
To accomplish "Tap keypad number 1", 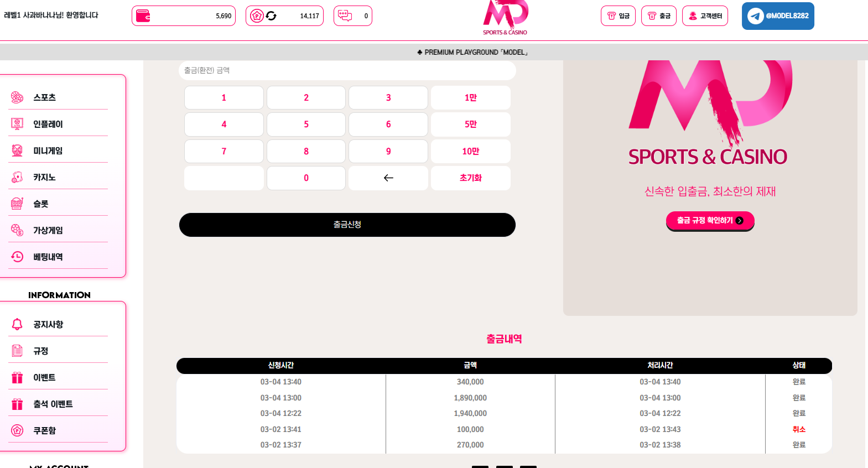I will (x=224, y=97).
